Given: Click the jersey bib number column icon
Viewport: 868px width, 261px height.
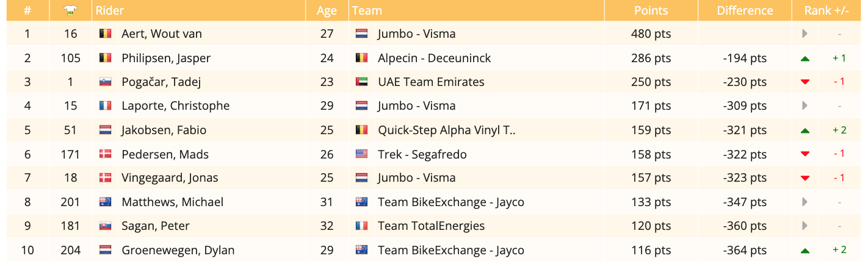Looking at the screenshot, I should 70,10.
